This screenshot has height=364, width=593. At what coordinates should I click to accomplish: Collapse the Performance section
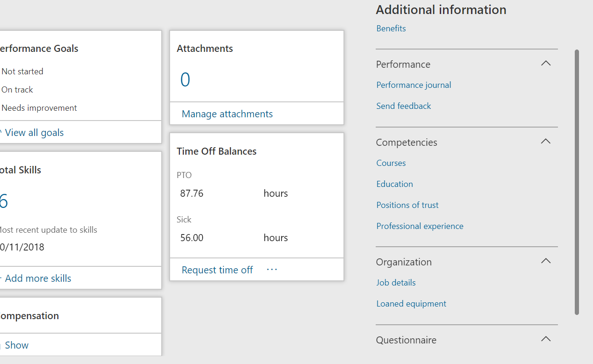(x=545, y=63)
